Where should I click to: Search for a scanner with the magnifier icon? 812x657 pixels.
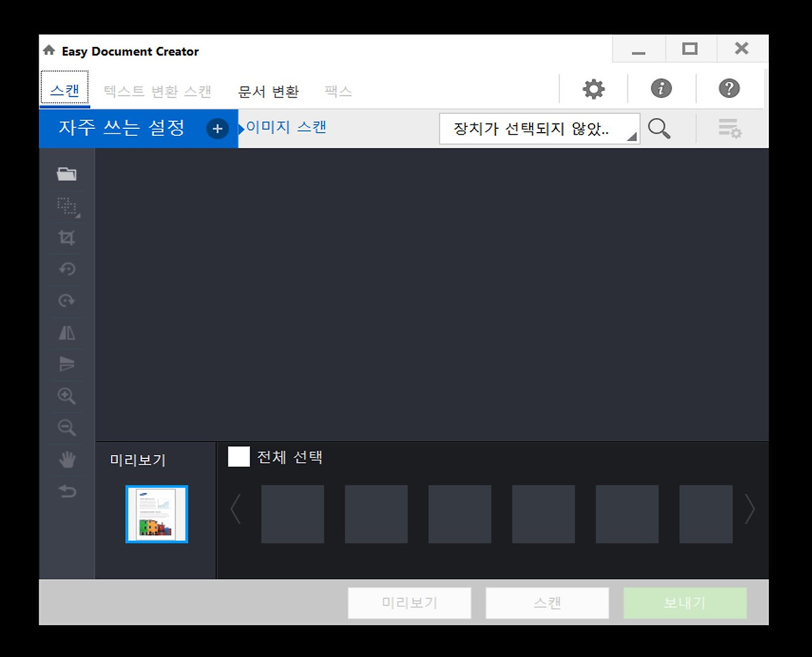point(659,128)
